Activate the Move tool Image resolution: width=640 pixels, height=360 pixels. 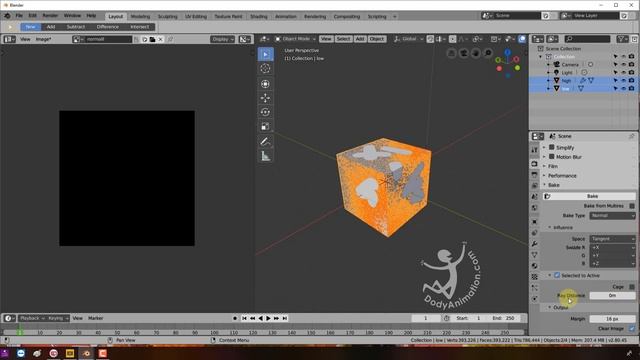pos(265,98)
